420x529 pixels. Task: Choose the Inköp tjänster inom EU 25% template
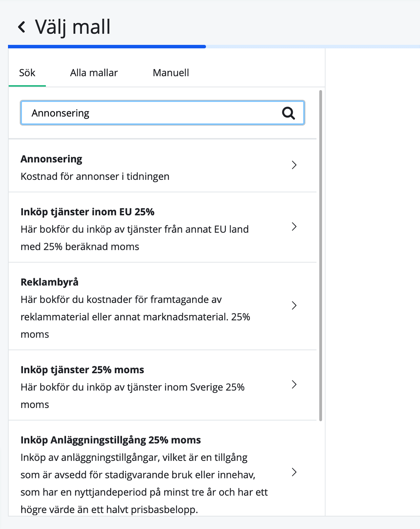[87, 212]
